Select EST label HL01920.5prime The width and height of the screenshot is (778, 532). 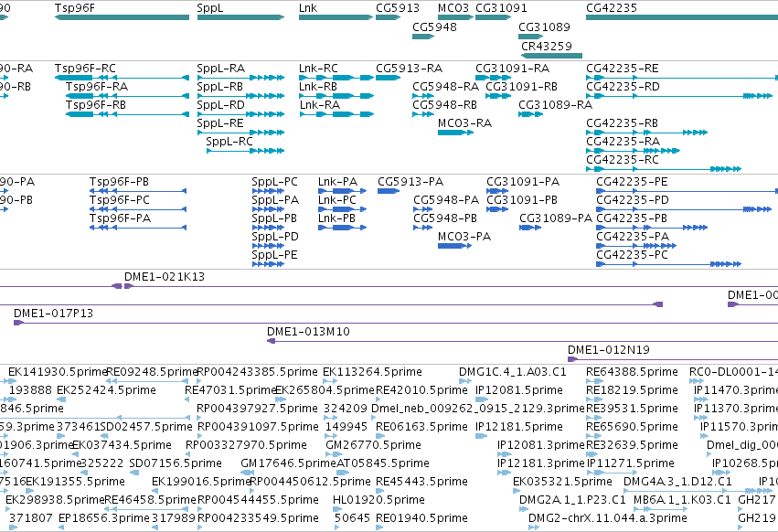tap(379, 500)
